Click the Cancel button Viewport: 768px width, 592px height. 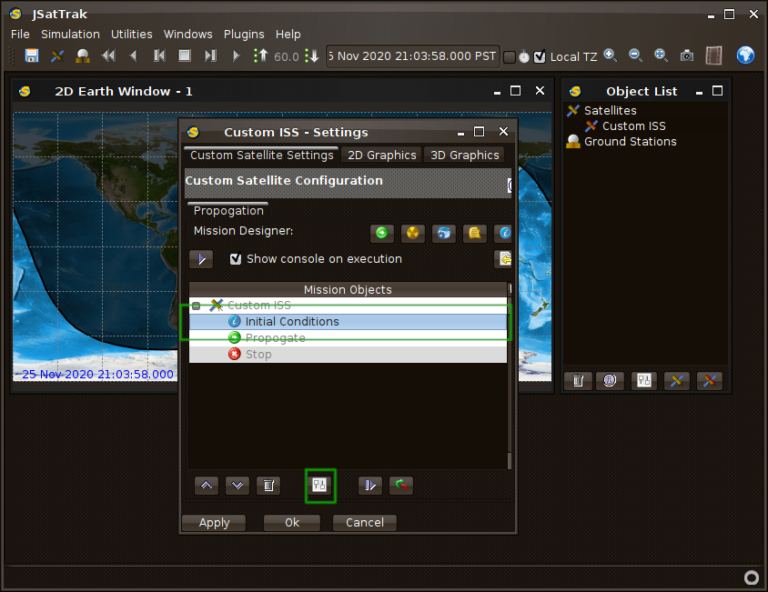coord(364,522)
